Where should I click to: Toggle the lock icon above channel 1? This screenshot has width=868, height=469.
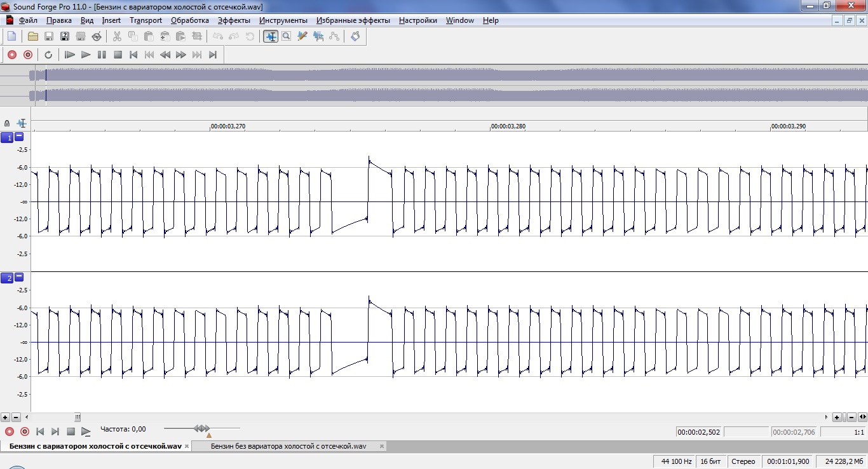7,123
